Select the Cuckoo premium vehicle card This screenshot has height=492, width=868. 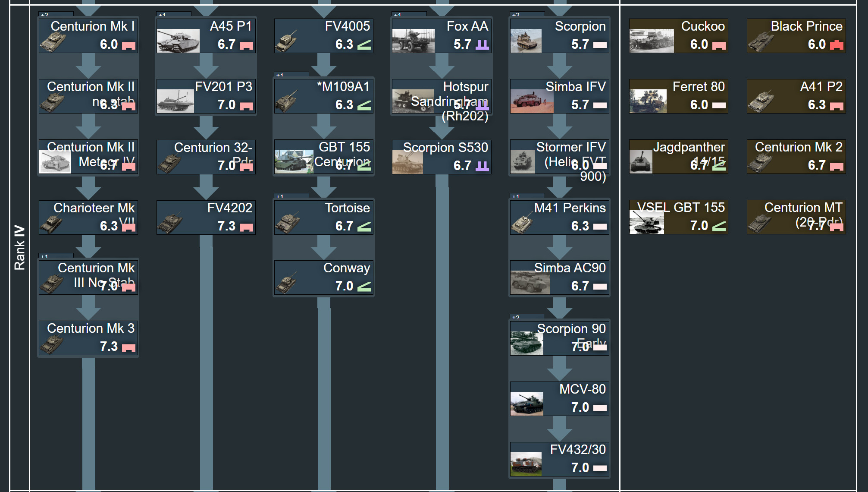pos(678,35)
